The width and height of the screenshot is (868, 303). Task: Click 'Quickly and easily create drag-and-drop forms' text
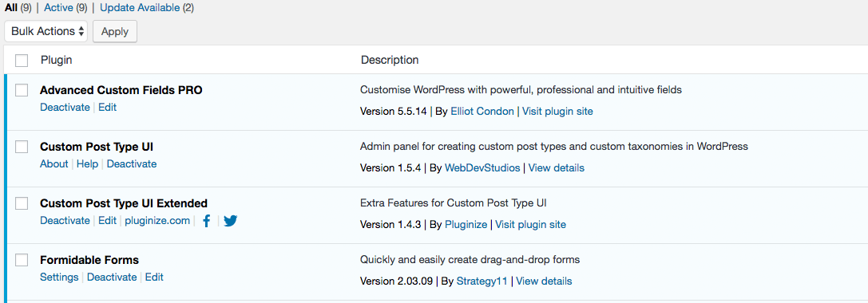pyautogui.click(x=470, y=259)
